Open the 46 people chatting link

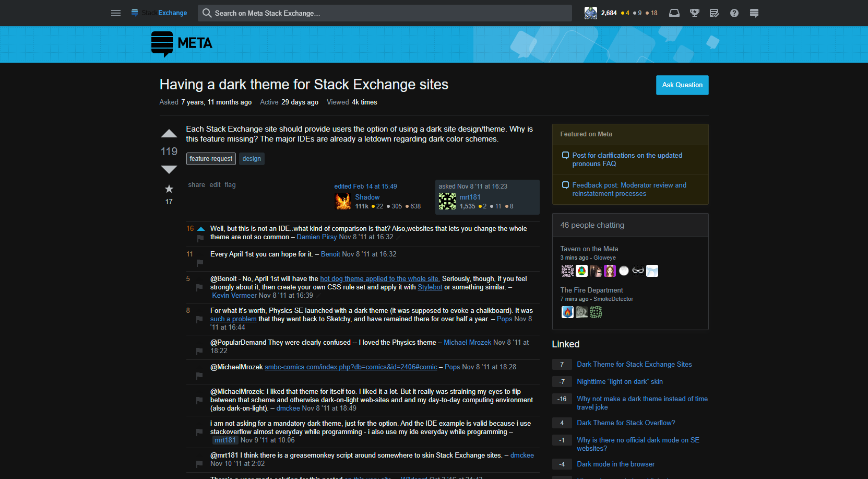[592, 225]
